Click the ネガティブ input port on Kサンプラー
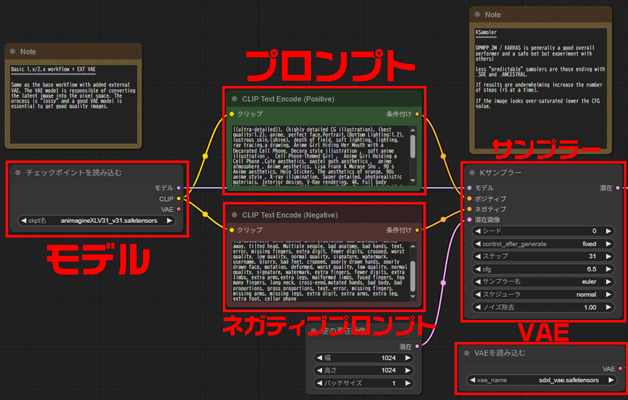This screenshot has height=400, width=628. pyautogui.click(x=467, y=209)
